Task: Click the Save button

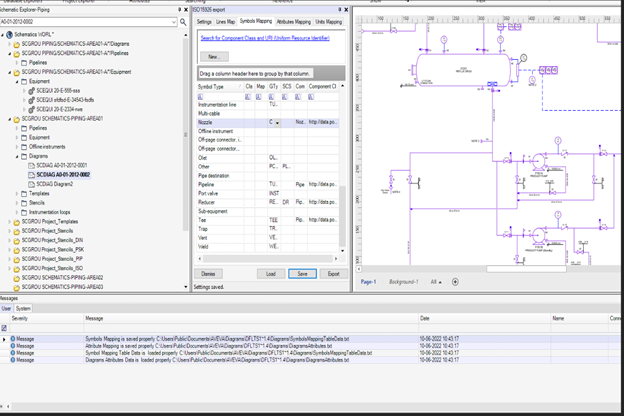Action: [x=302, y=274]
